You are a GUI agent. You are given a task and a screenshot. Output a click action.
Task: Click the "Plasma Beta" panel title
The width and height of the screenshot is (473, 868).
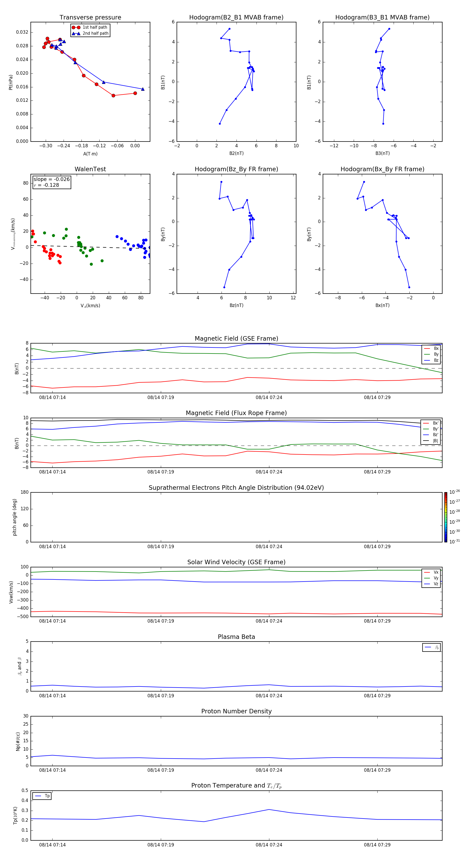click(x=236, y=637)
